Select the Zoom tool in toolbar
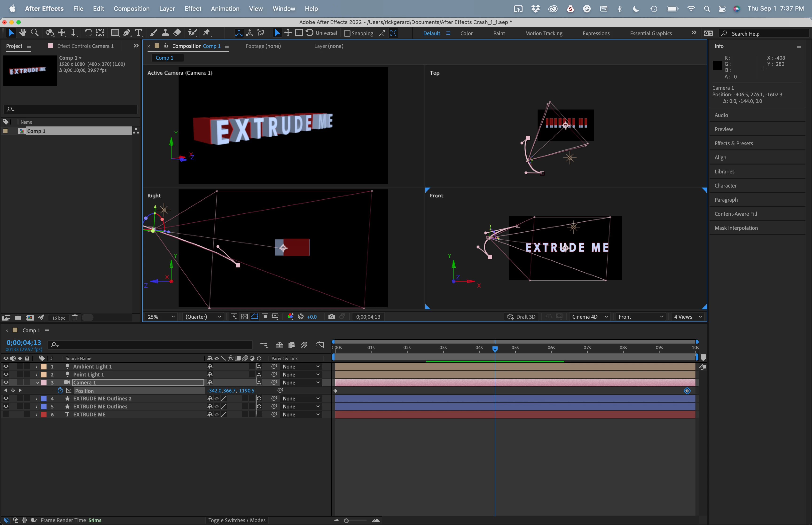Image resolution: width=812 pixels, height=525 pixels. (34, 33)
